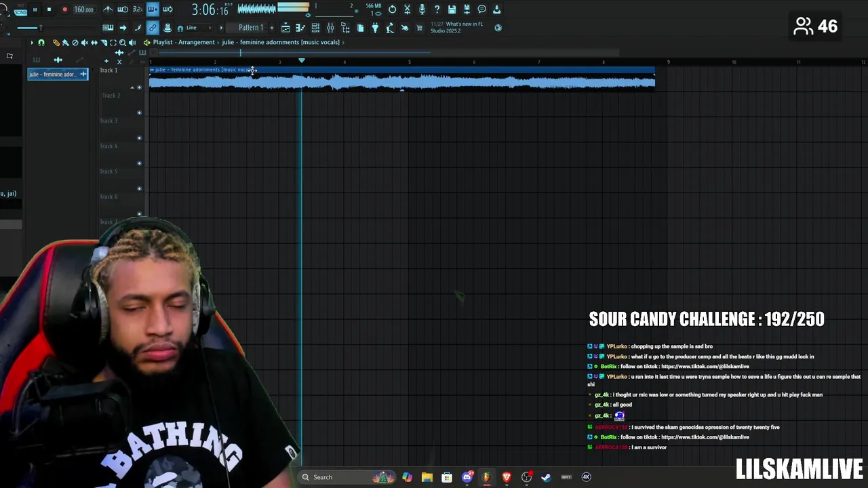Image resolution: width=868 pixels, height=488 pixels.
Task: Toggle wait for input before recording
Action: 123,9
